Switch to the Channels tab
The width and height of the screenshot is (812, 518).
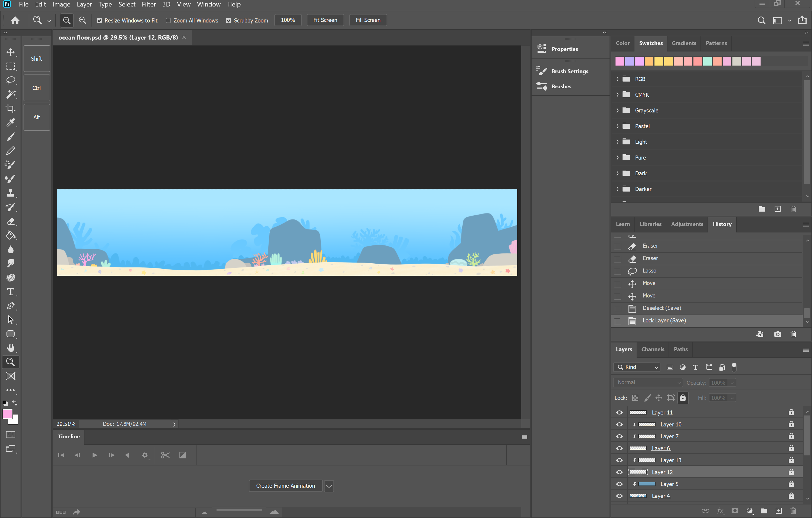click(653, 349)
